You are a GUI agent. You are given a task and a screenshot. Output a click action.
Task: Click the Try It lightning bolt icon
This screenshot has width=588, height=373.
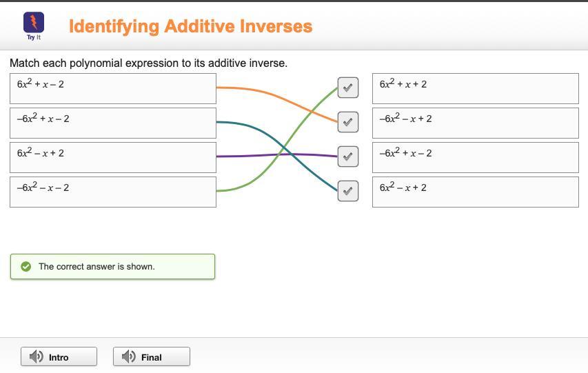(x=34, y=22)
